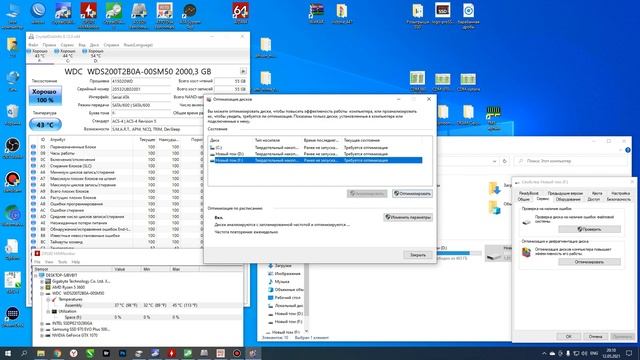Expand the Gigabyte Technology node in HWMonitor
Screen dimensions: 640x360
click(x=42, y=282)
